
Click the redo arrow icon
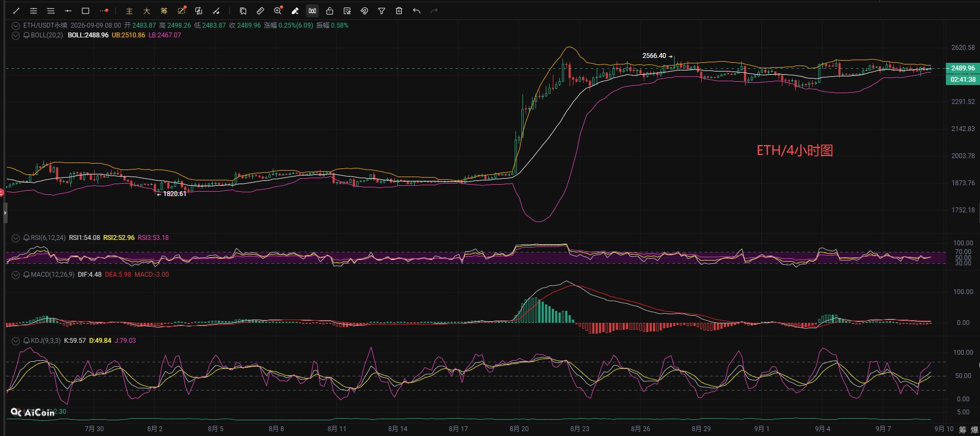[434, 11]
